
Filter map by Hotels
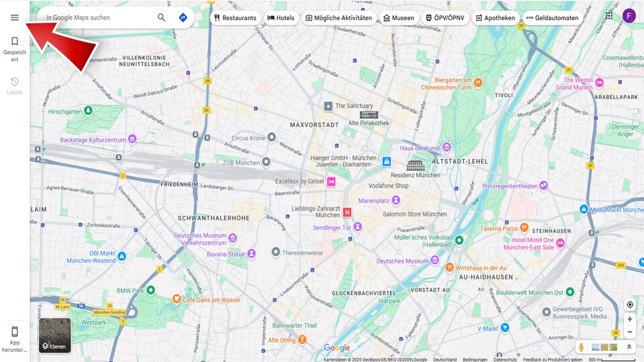[x=280, y=18]
